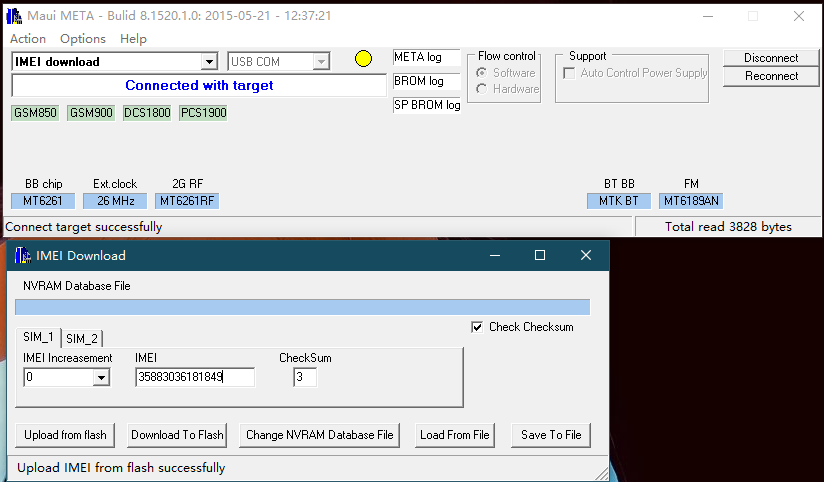Expand the USB COM port dropdown

tap(320, 62)
